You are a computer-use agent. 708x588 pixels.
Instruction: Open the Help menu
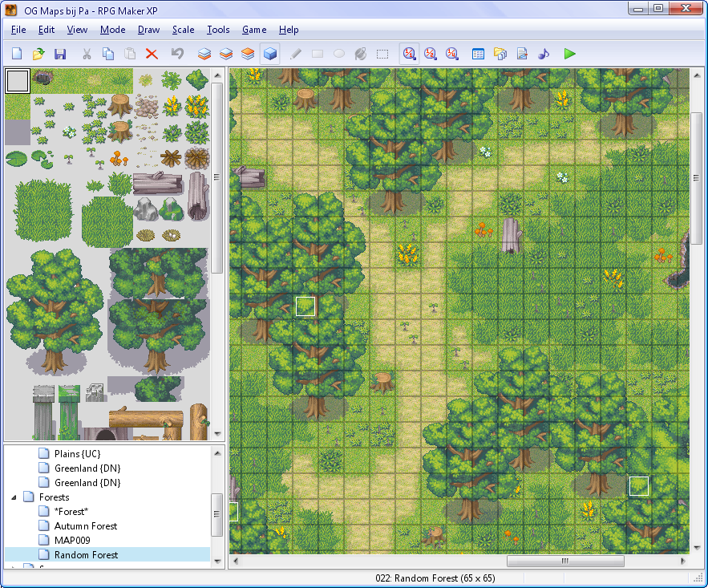coord(289,30)
